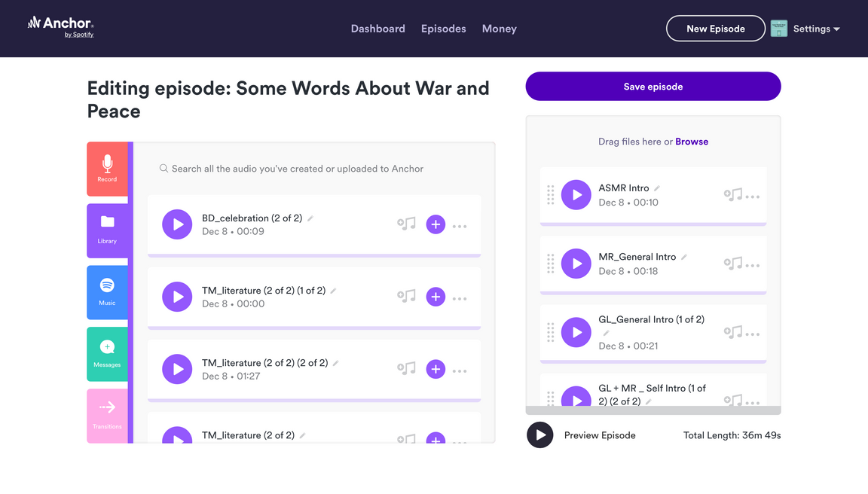
Task: Play GL_General Intro (1 of 2) segment
Action: click(x=576, y=332)
